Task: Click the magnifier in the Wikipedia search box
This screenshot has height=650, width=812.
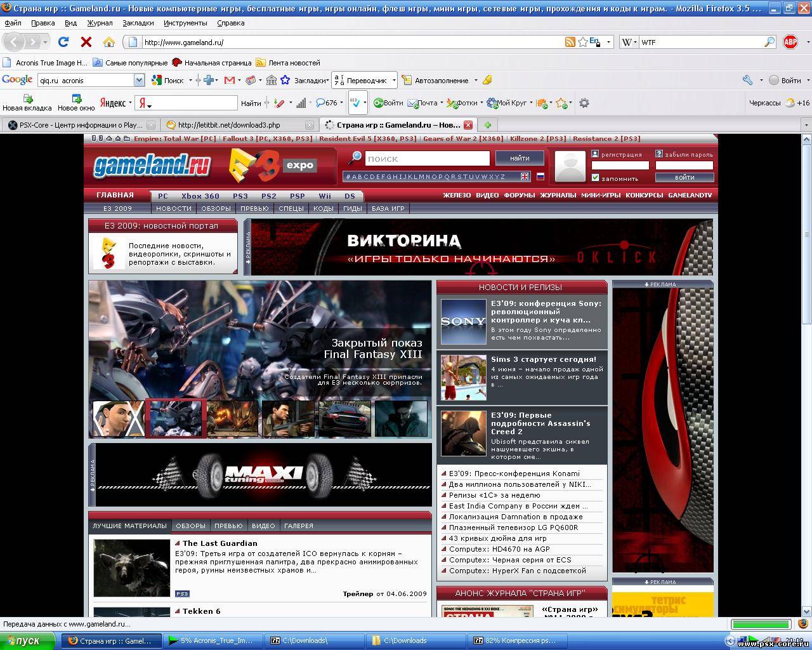Action: pyautogui.click(x=769, y=42)
